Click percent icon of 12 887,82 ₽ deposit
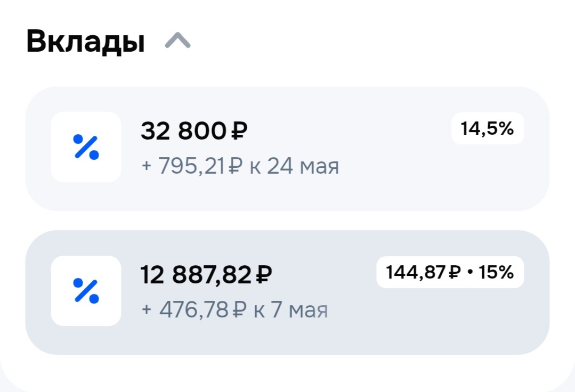The width and height of the screenshot is (575, 392). pos(86,291)
